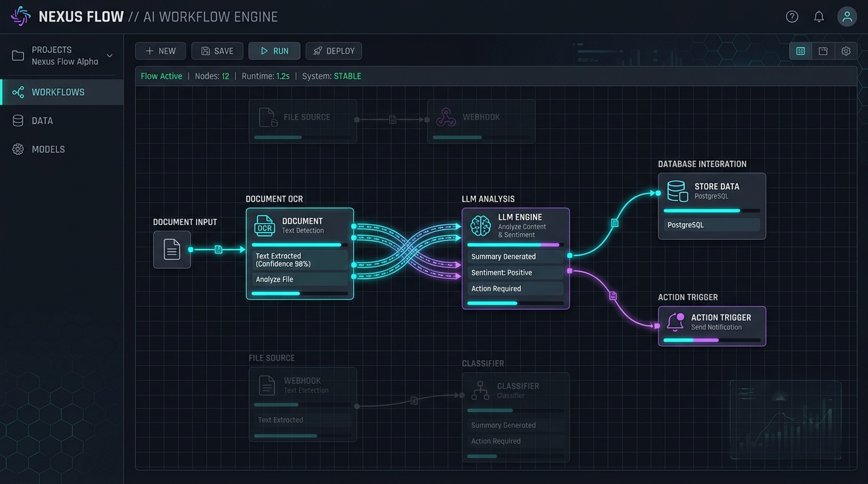The height and width of the screenshot is (484, 868).
Task: Click the file badge on the Action Trigger connection
Action: click(613, 296)
